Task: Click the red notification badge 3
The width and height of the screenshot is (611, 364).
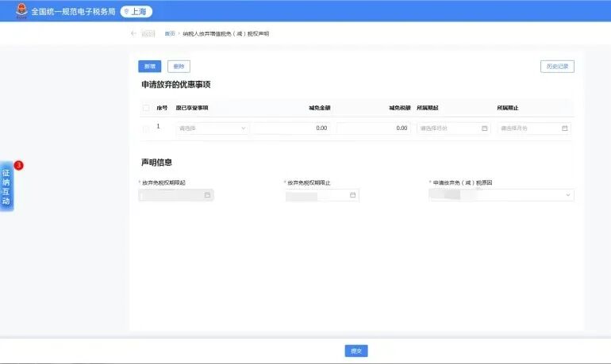Action: point(19,166)
